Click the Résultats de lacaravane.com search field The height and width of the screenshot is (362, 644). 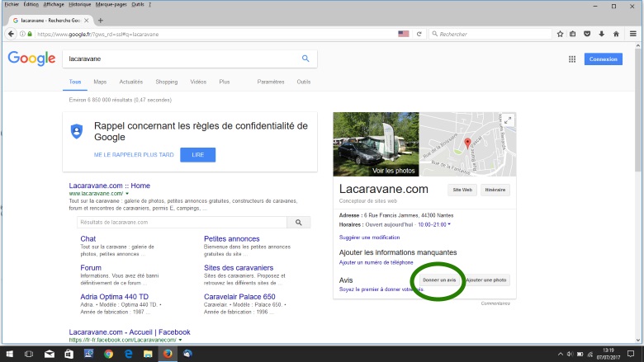[182, 222]
